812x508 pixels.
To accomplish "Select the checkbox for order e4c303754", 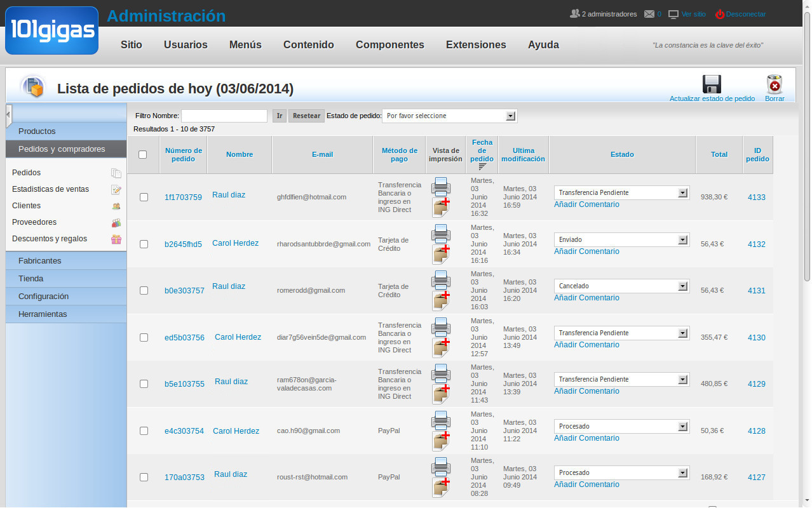I will click(x=144, y=431).
